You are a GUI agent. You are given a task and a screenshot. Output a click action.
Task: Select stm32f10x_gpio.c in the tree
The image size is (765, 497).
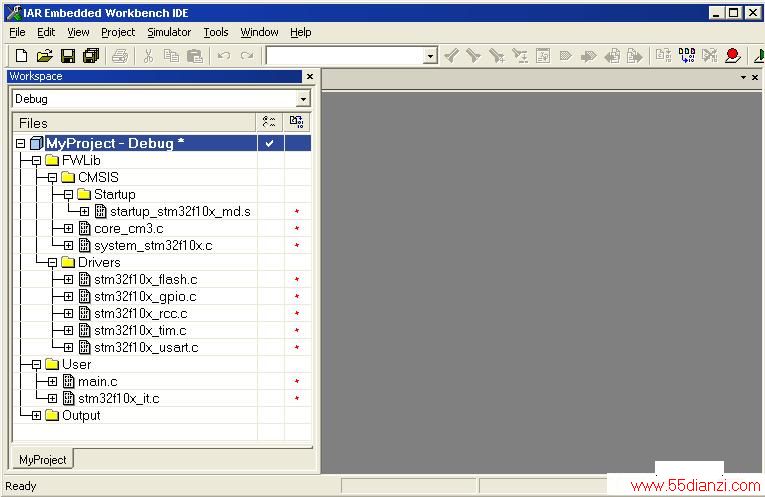[x=145, y=297]
